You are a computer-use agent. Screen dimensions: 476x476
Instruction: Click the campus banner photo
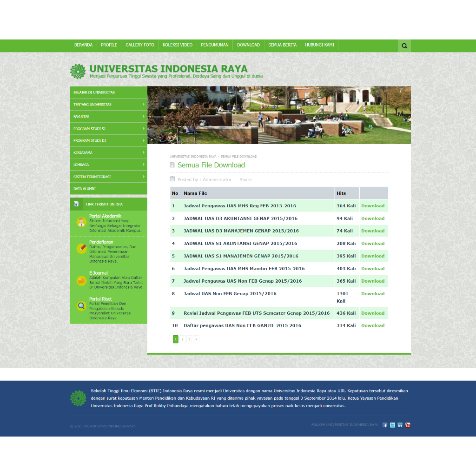pos(279,115)
